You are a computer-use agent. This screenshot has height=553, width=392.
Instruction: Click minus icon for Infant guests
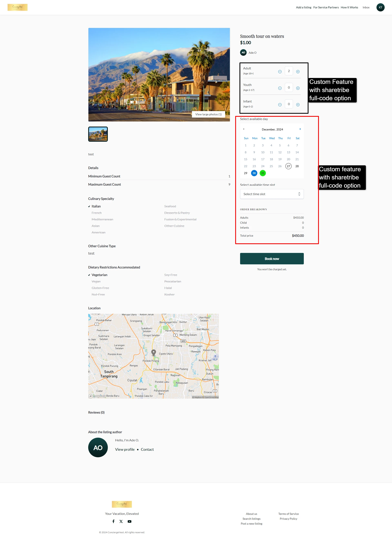point(280,105)
